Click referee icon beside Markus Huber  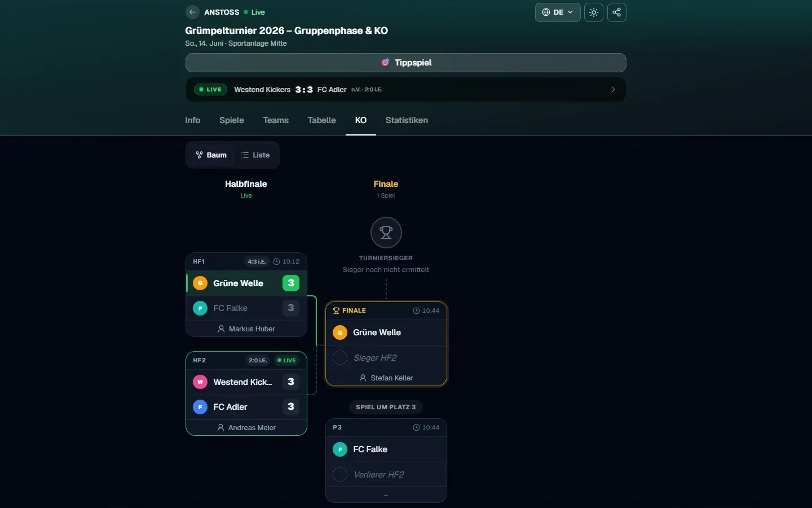point(221,329)
